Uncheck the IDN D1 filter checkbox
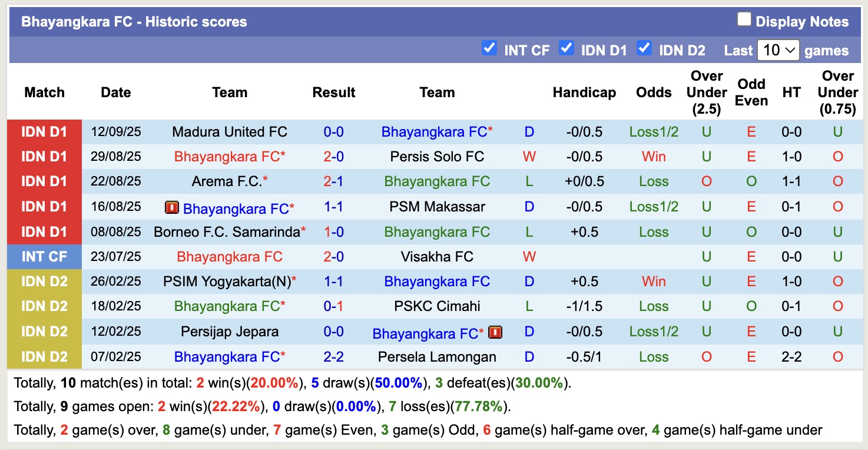Viewport: 868px width, 450px height. (x=566, y=48)
